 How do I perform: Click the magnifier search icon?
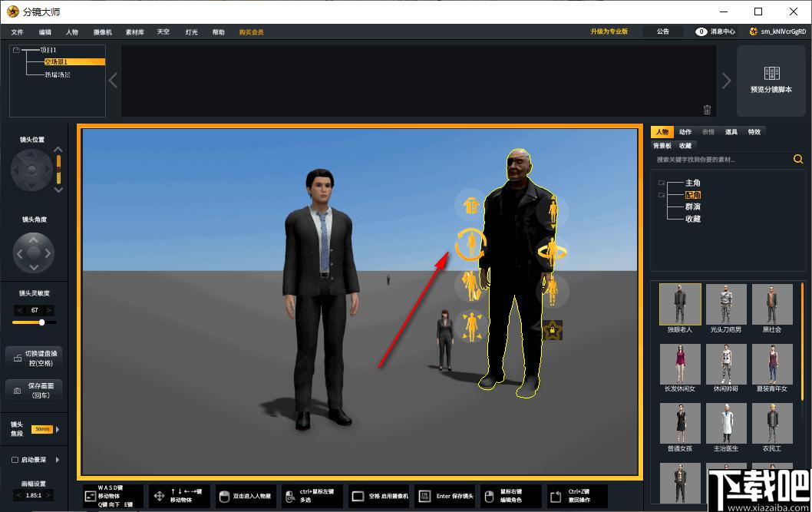point(798,160)
